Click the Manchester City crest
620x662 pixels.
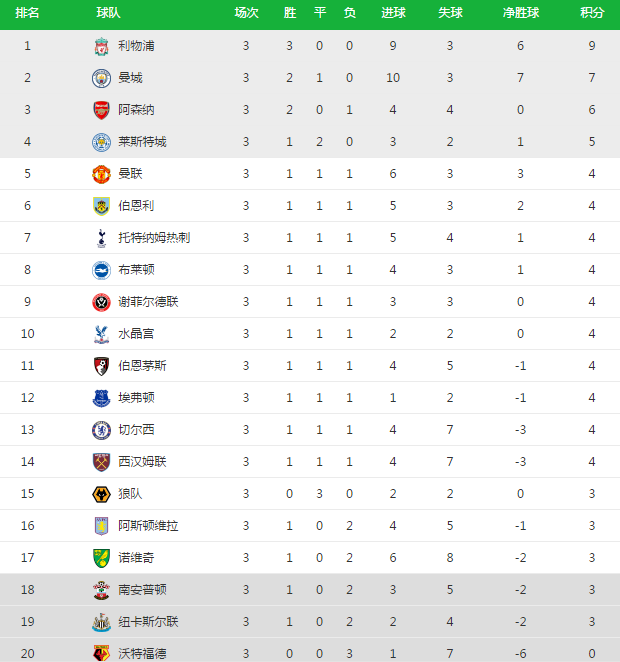(101, 78)
